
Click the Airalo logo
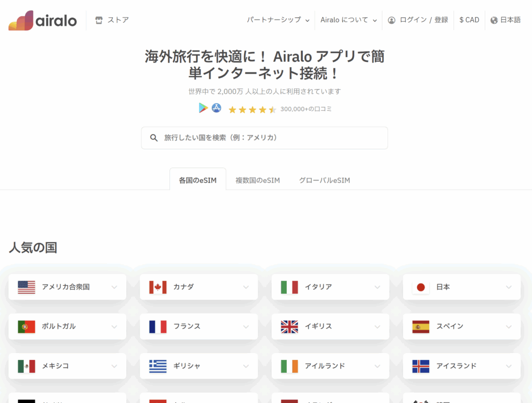pyautogui.click(x=43, y=20)
